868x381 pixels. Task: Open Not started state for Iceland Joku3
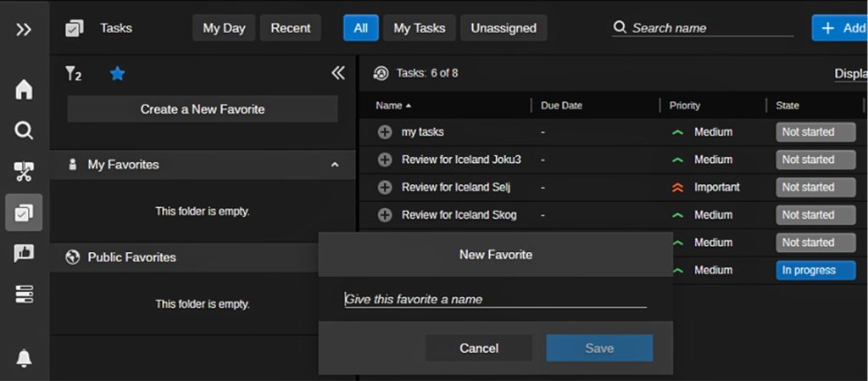(x=815, y=160)
